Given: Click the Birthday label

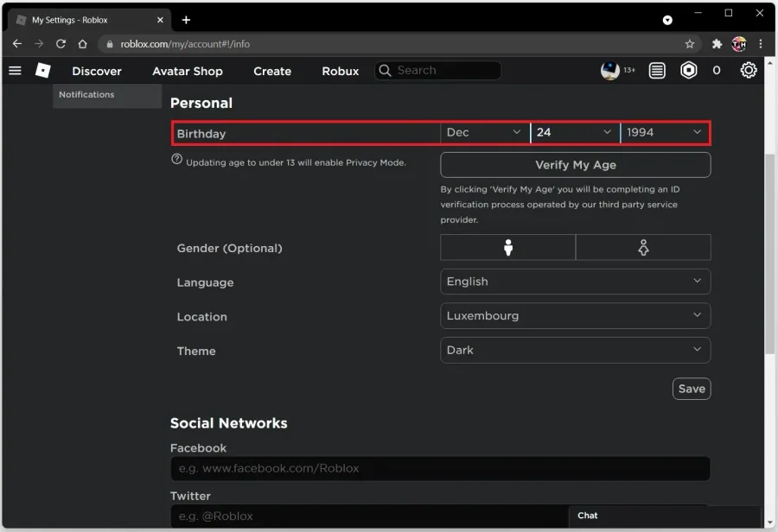Looking at the screenshot, I should coord(201,134).
